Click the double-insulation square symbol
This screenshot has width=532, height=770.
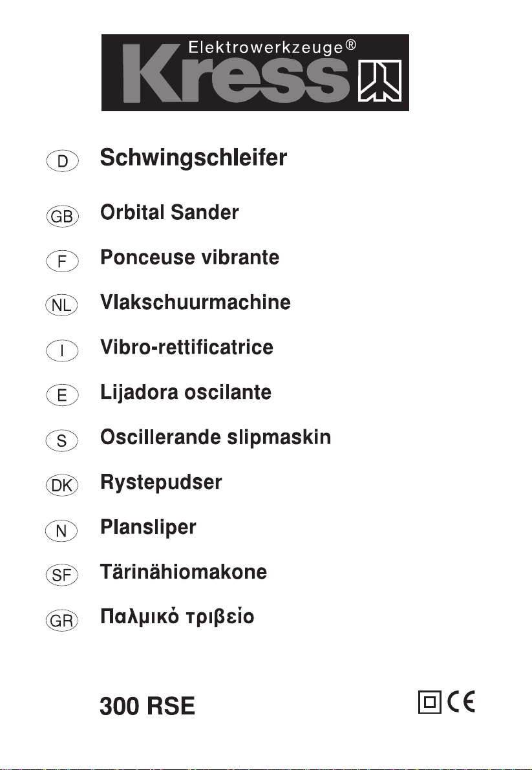[429, 701]
